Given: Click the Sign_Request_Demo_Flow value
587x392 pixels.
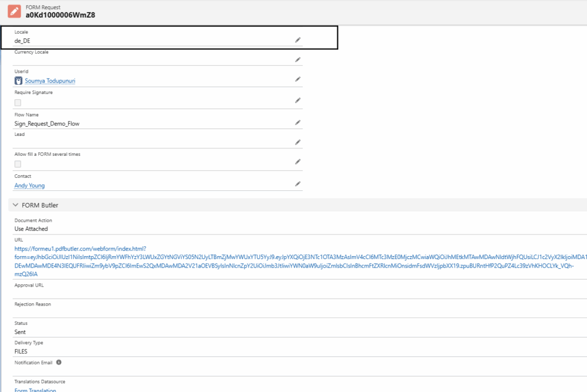Looking at the screenshot, I should (46, 123).
